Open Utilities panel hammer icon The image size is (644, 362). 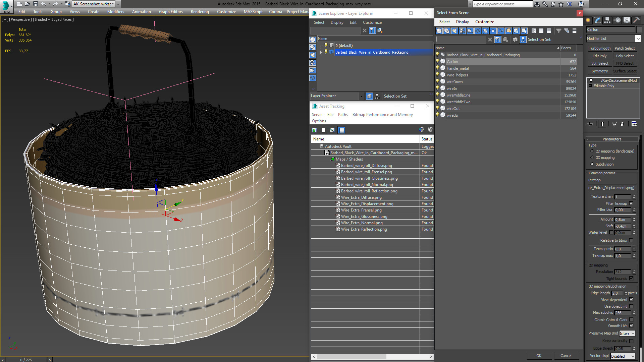[x=636, y=20]
